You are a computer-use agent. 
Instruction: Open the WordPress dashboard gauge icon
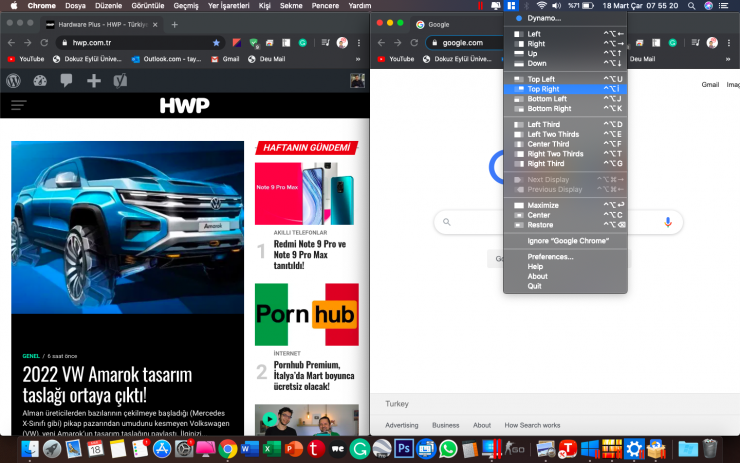click(40, 81)
